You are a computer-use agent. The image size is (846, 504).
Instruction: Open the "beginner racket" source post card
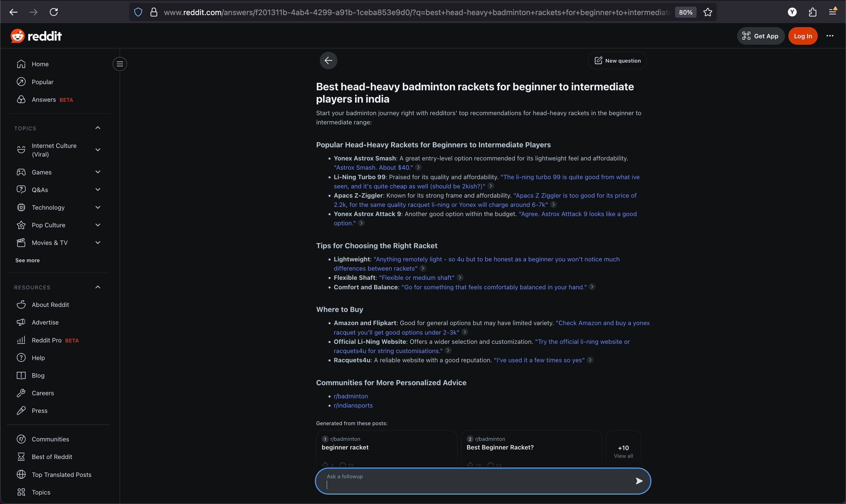(x=386, y=449)
